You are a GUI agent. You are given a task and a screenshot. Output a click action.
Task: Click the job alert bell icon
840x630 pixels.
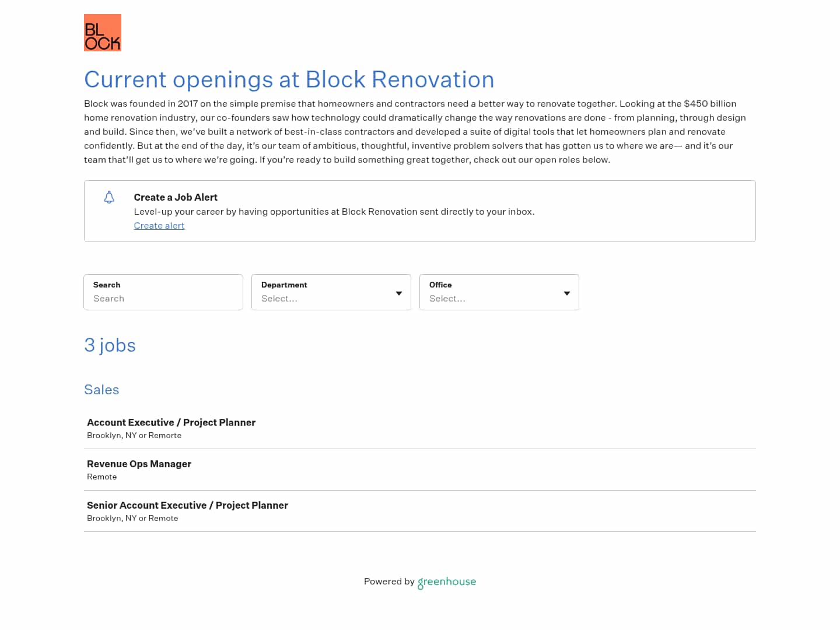[x=109, y=197]
